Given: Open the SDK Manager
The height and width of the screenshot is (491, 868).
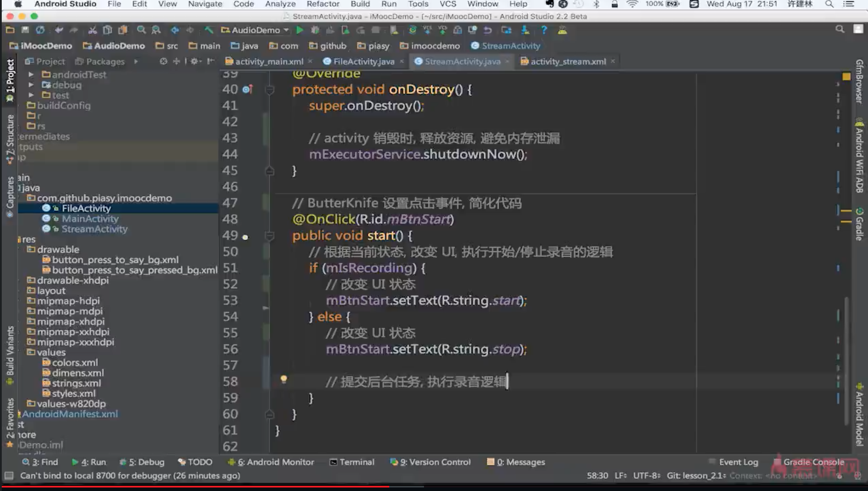Looking at the screenshot, I should point(524,30).
